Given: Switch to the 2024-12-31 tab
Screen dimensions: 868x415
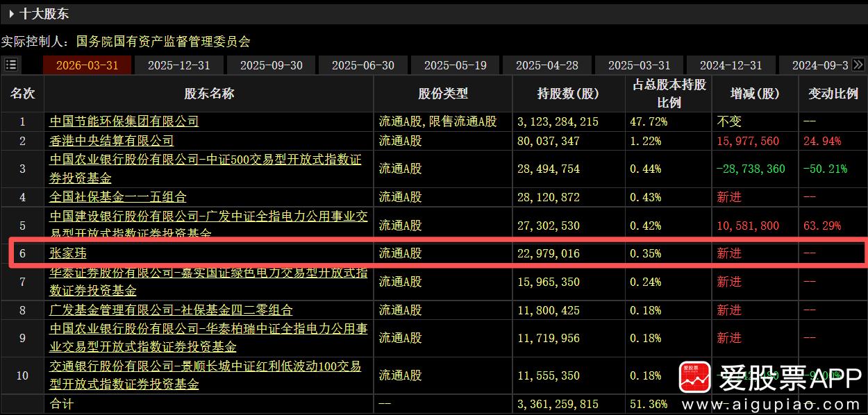Looking at the screenshot, I should tap(731, 65).
